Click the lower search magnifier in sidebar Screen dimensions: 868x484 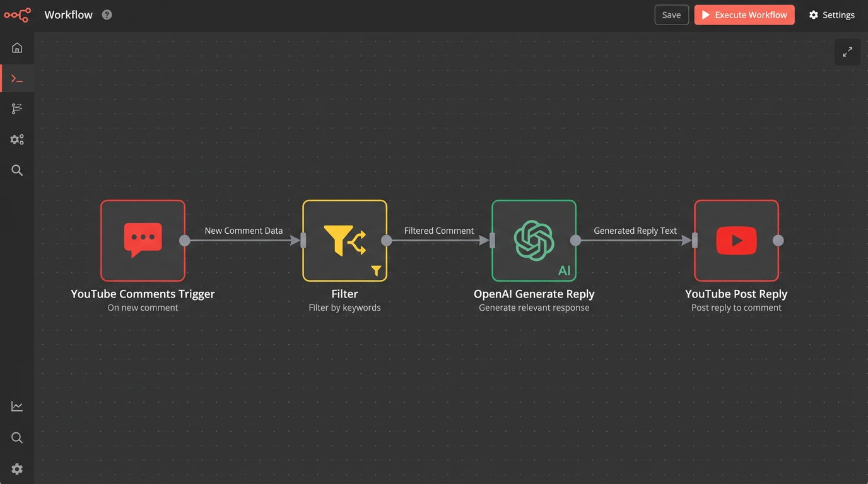[16, 437]
